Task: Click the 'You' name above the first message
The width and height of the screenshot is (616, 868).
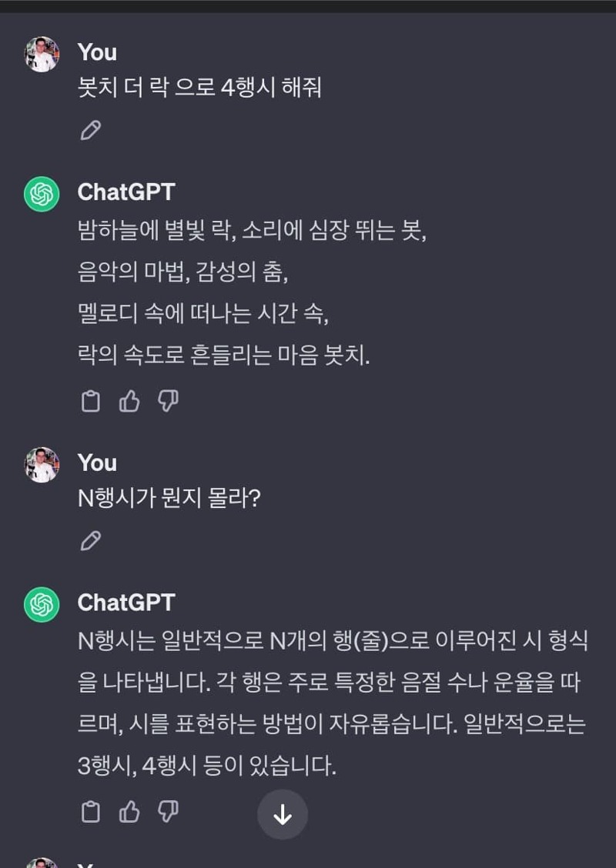Action: coord(97,52)
